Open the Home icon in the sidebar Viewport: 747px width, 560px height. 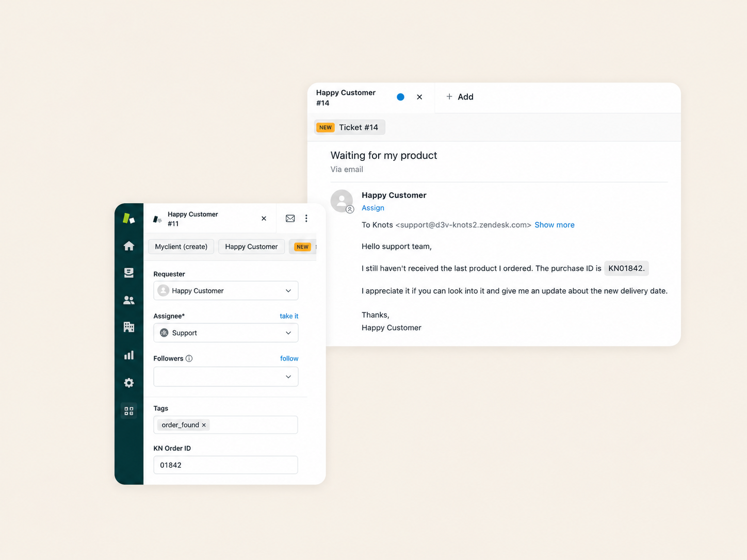[129, 246]
